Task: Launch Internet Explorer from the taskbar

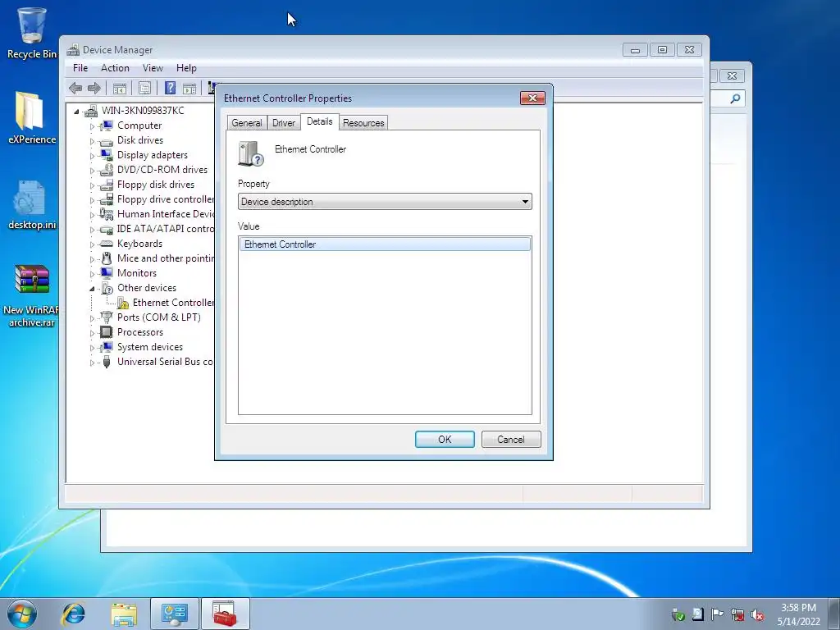Action: click(x=73, y=614)
